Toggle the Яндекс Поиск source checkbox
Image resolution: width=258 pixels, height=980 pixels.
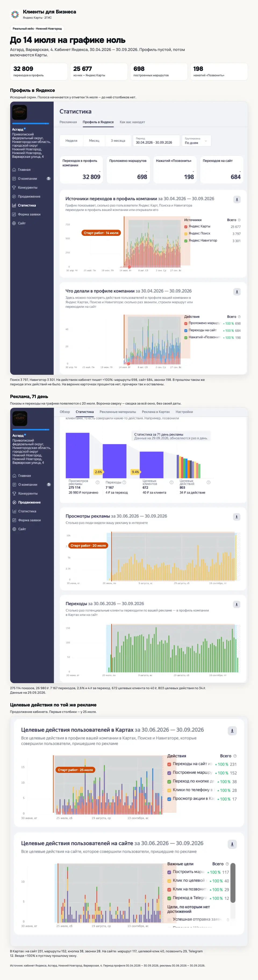point(186,234)
